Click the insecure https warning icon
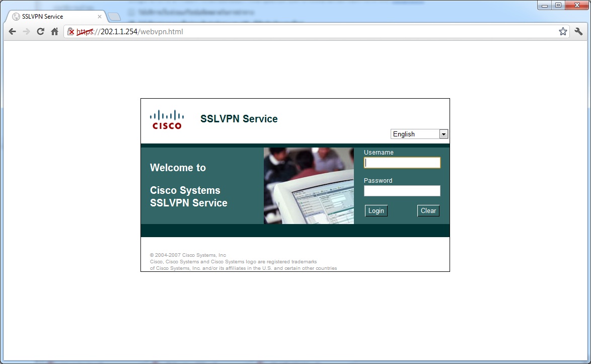The width and height of the screenshot is (591, 364). (x=71, y=32)
